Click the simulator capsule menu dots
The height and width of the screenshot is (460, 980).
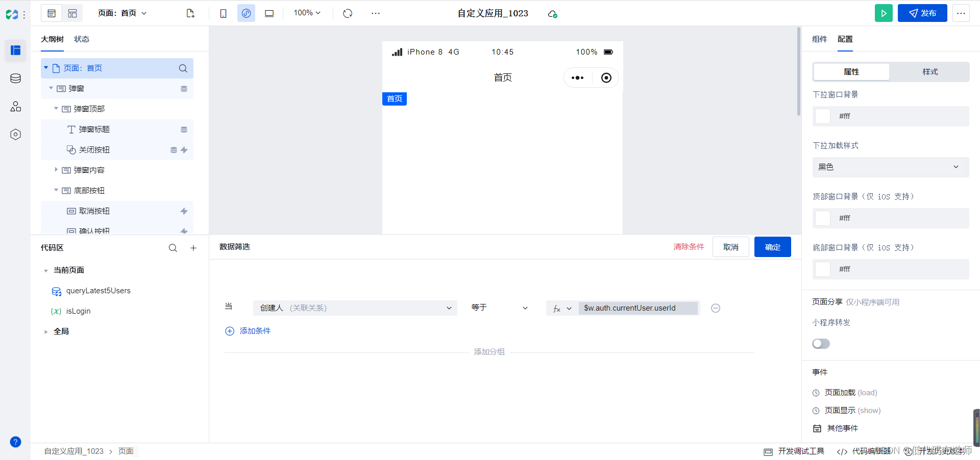tap(577, 78)
